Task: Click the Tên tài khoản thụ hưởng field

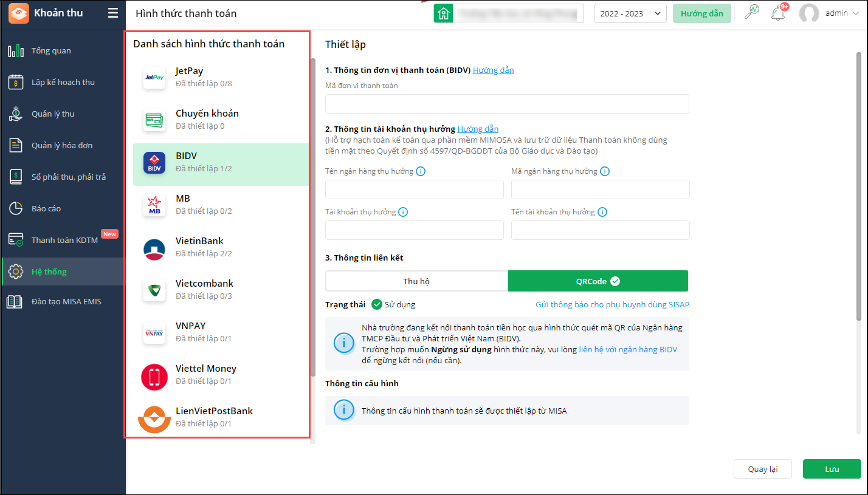Action: 601,230
